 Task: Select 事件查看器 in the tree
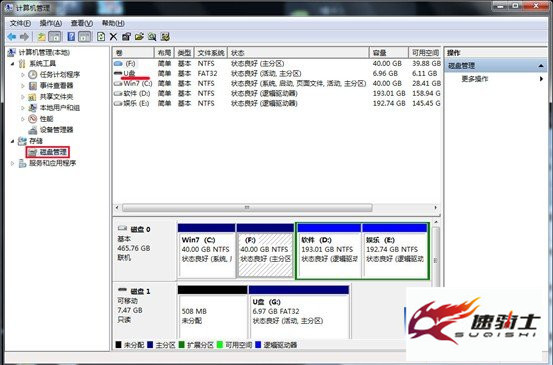point(56,86)
